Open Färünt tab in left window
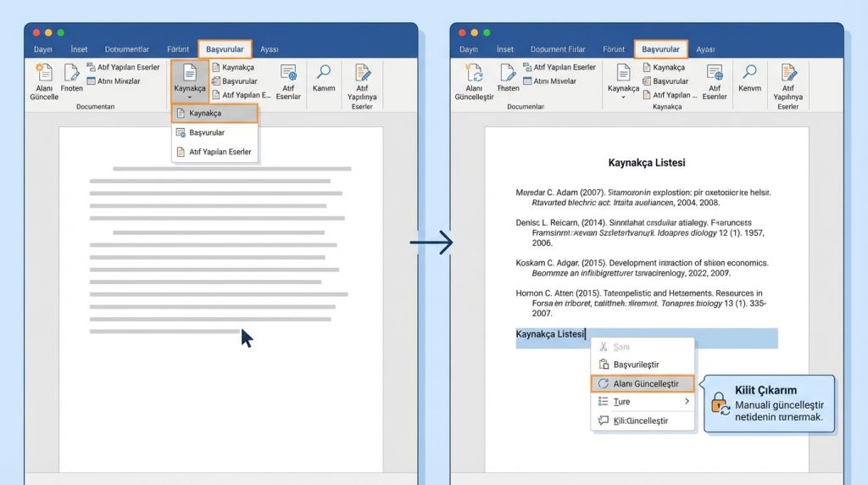868x485 pixels. pos(178,49)
